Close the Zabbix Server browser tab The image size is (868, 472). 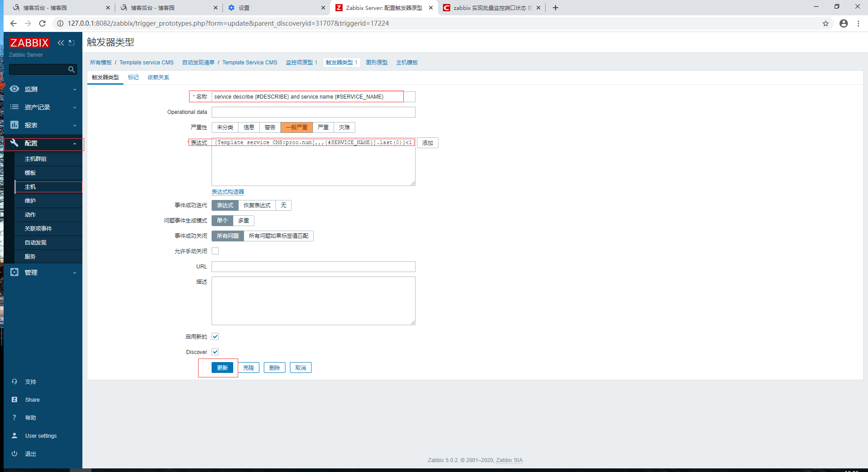(x=431, y=8)
